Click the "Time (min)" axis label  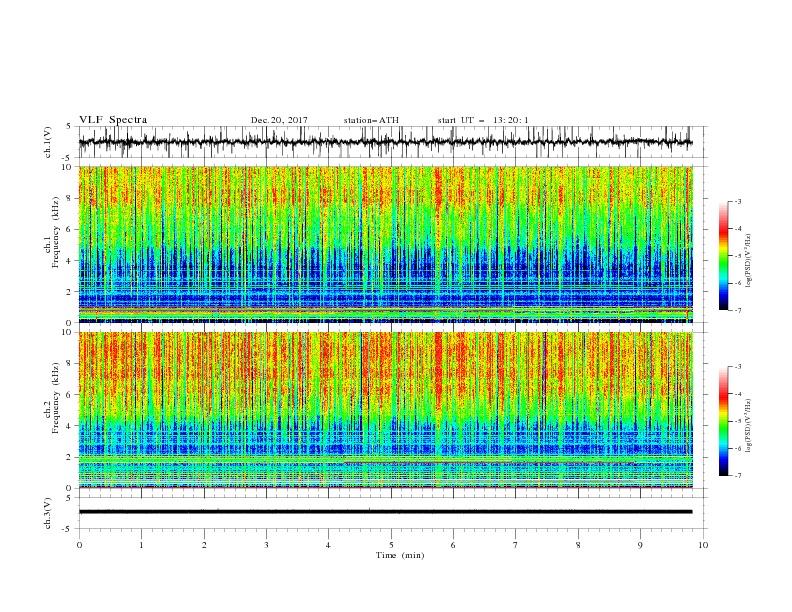pyautogui.click(x=400, y=555)
